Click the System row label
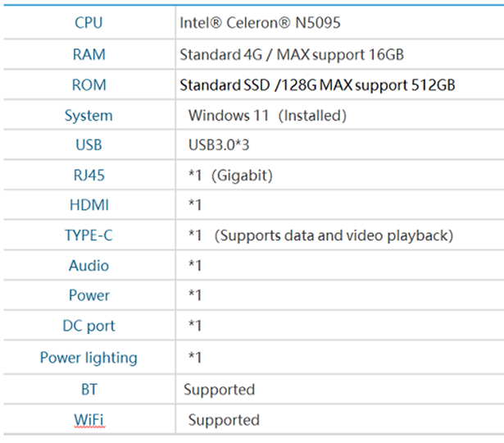The width and height of the screenshot is (504, 443). 89,116
